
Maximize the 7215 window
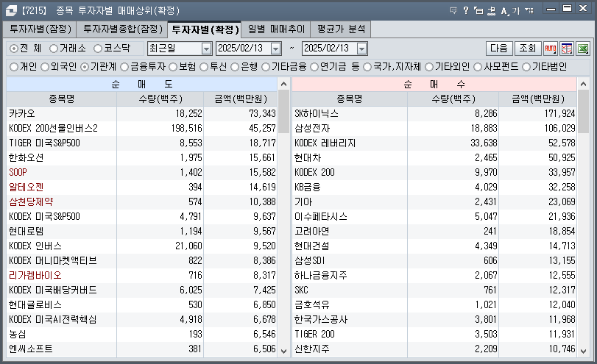click(x=567, y=8)
